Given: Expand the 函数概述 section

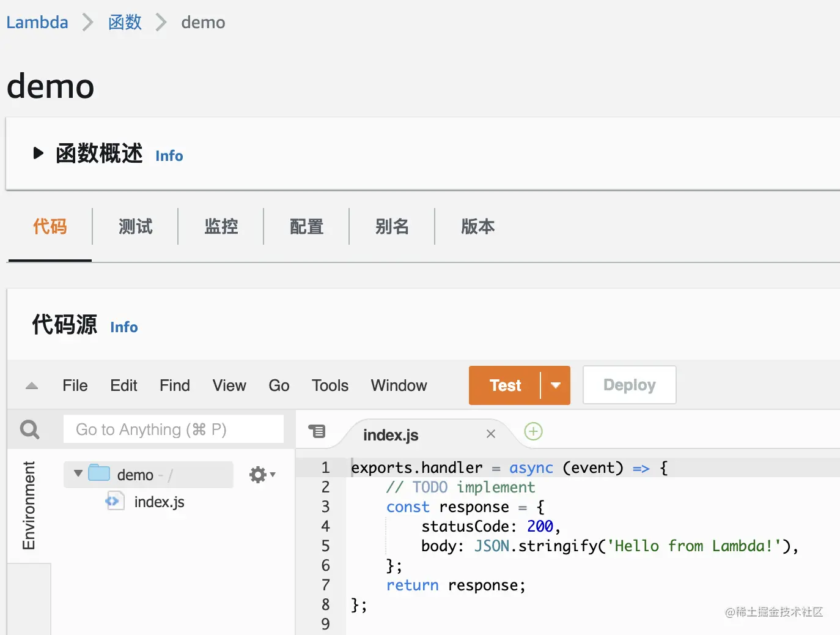Looking at the screenshot, I should (x=38, y=153).
